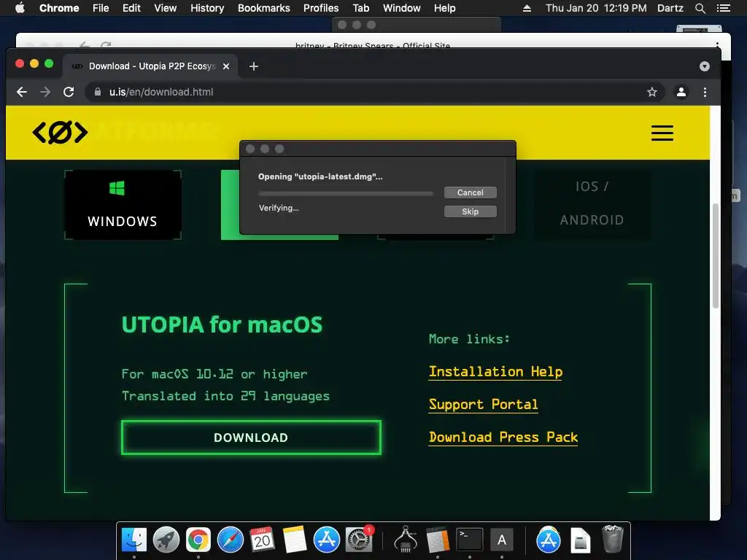Open the Installation Help link
Image resolution: width=747 pixels, height=560 pixels.
pyautogui.click(x=495, y=371)
